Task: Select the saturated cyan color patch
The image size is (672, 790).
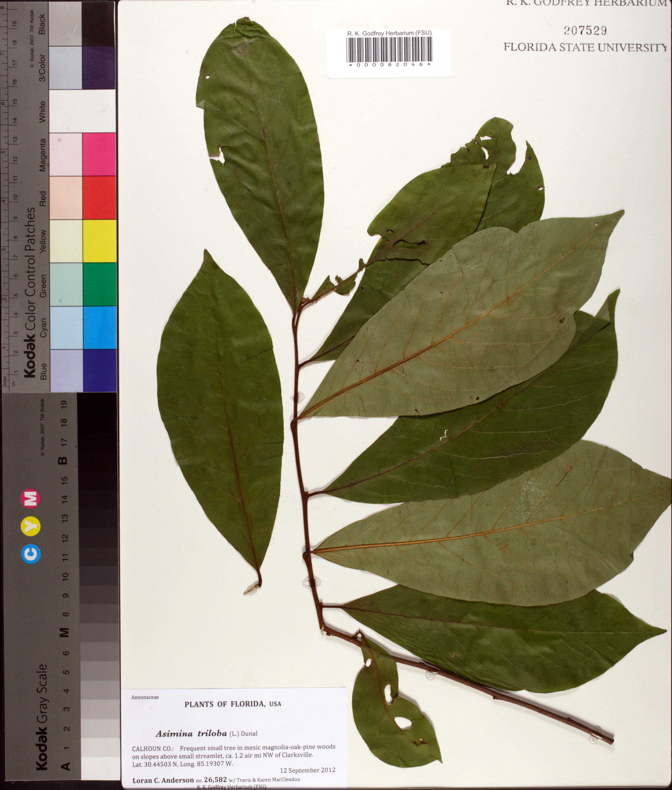Action: [x=99, y=327]
